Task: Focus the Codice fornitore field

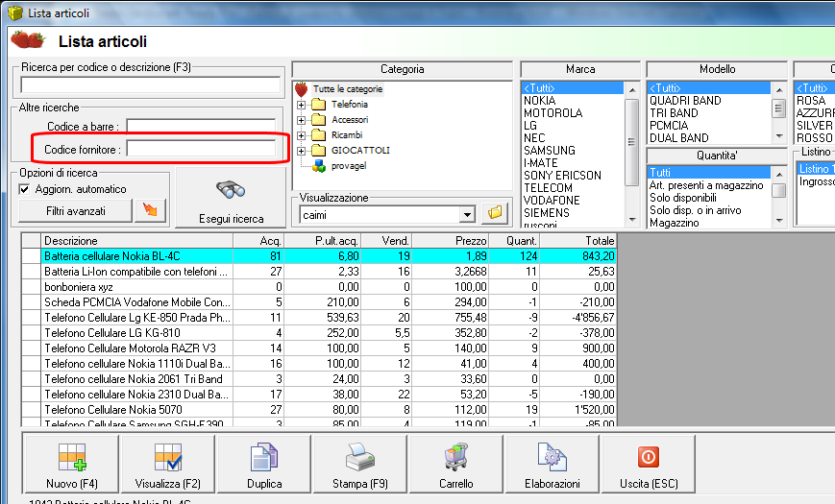Action: [x=201, y=149]
